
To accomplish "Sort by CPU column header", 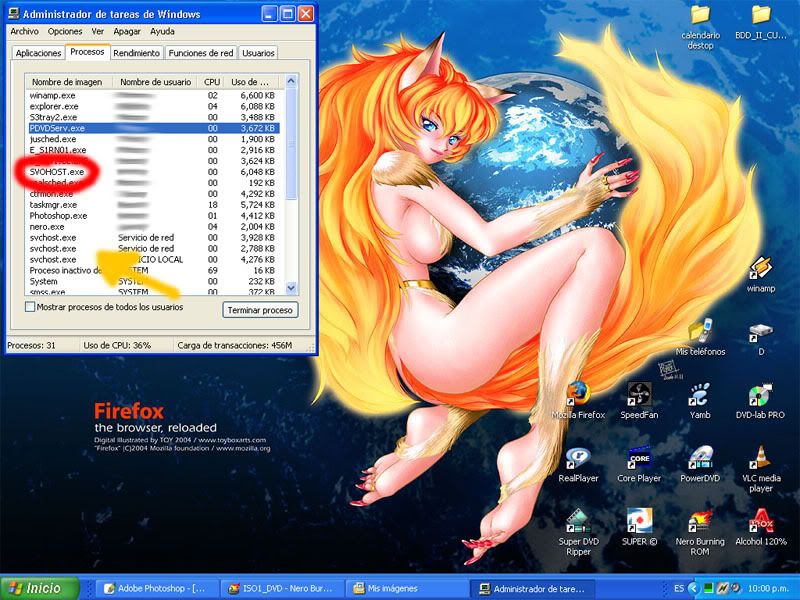I will click(212, 82).
